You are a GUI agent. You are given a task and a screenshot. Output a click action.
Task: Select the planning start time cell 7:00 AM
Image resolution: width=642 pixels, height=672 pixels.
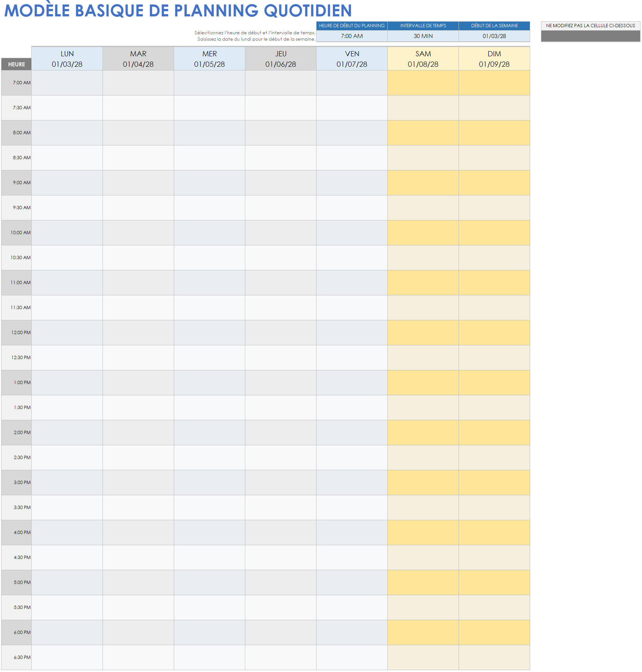(x=352, y=36)
